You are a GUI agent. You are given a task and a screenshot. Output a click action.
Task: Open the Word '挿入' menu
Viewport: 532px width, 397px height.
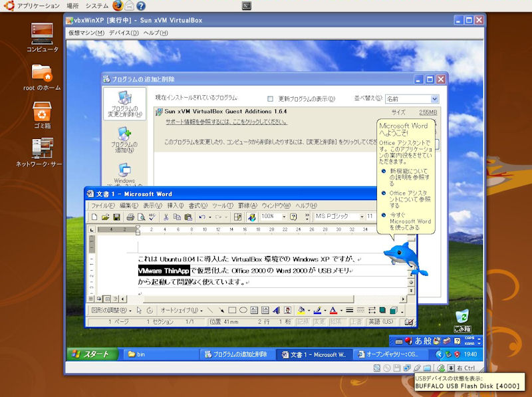click(175, 205)
